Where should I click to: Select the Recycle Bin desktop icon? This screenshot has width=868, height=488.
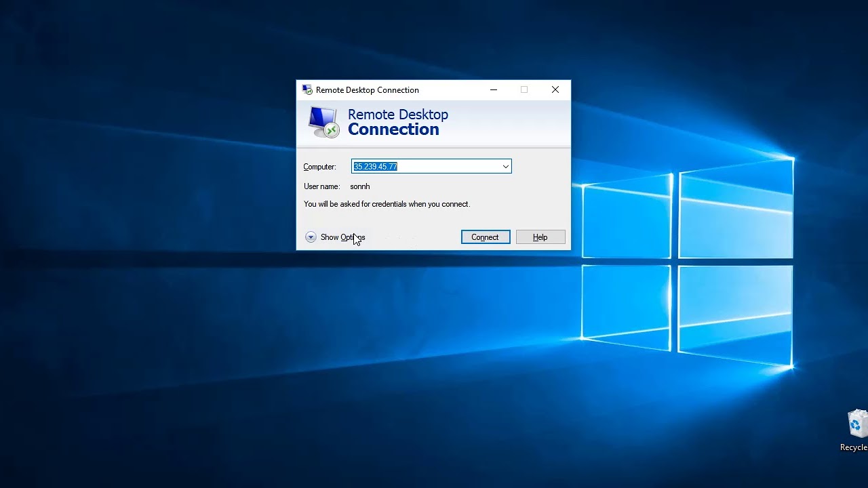pyautogui.click(x=856, y=430)
